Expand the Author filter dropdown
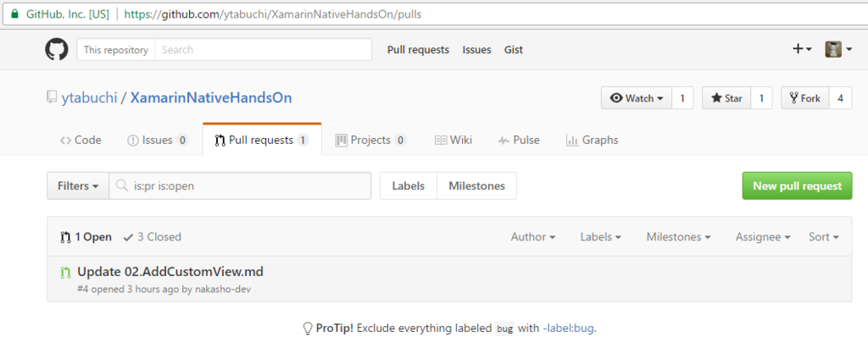This screenshot has width=868, height=359. [x=533, y=237]
